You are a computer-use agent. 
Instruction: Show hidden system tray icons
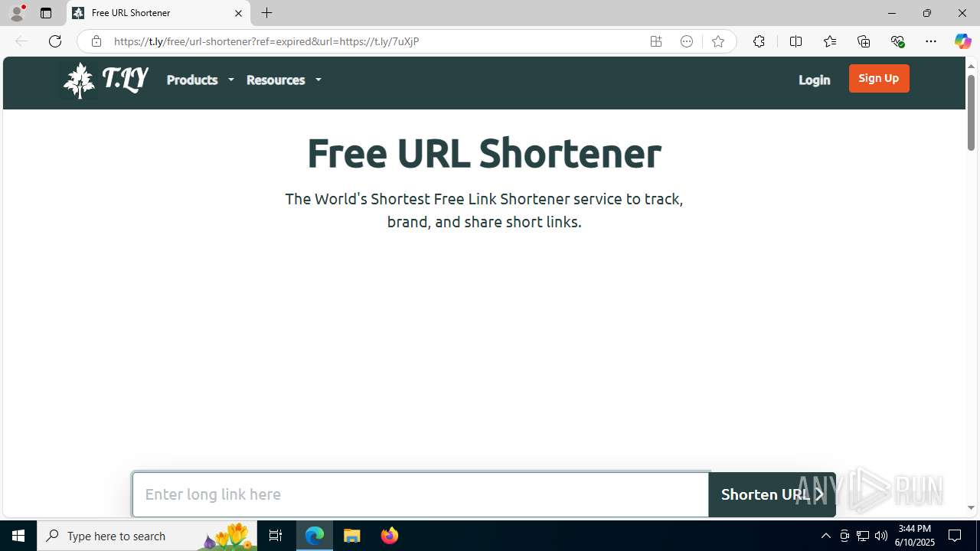pos(825,536)
